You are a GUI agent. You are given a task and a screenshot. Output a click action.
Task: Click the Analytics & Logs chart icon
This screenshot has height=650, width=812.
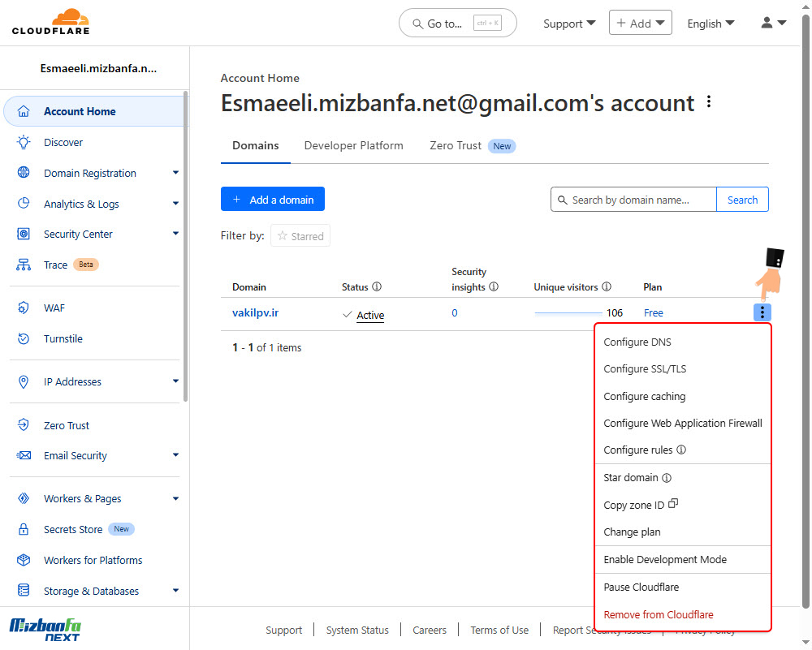click(x=24, y=204)
